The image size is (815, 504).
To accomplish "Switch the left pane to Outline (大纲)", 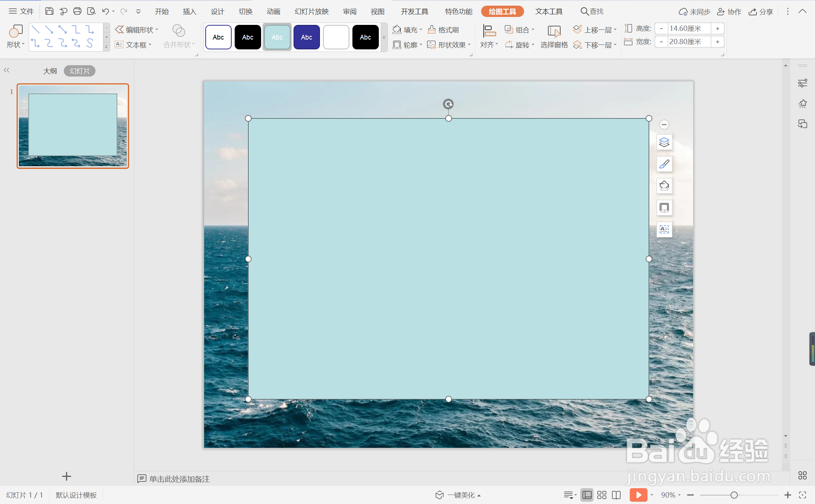I will click(50, 71).
